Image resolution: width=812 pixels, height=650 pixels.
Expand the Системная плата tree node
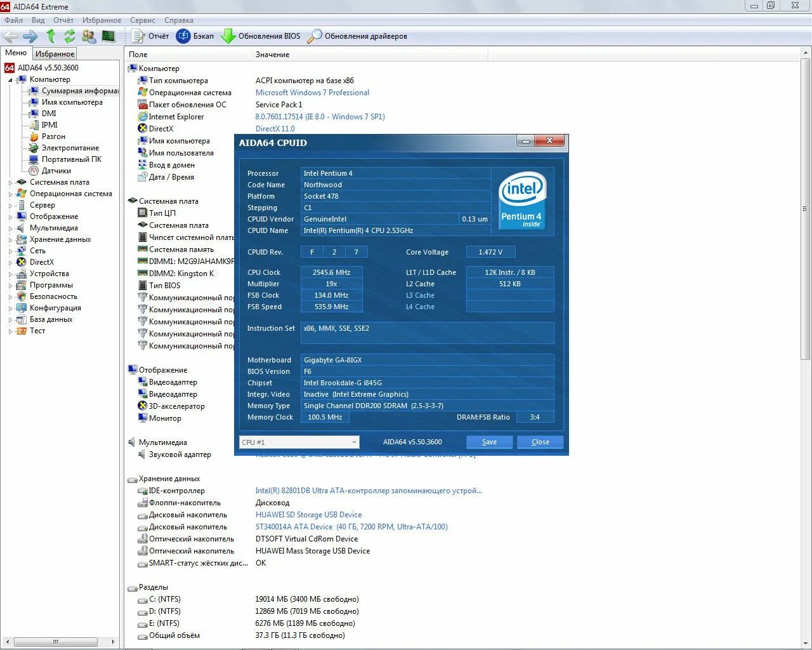[x=10, y=183]
